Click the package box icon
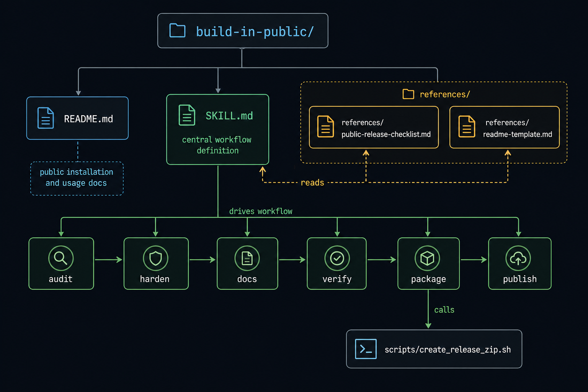588x392 pixels. coord(427,258)
